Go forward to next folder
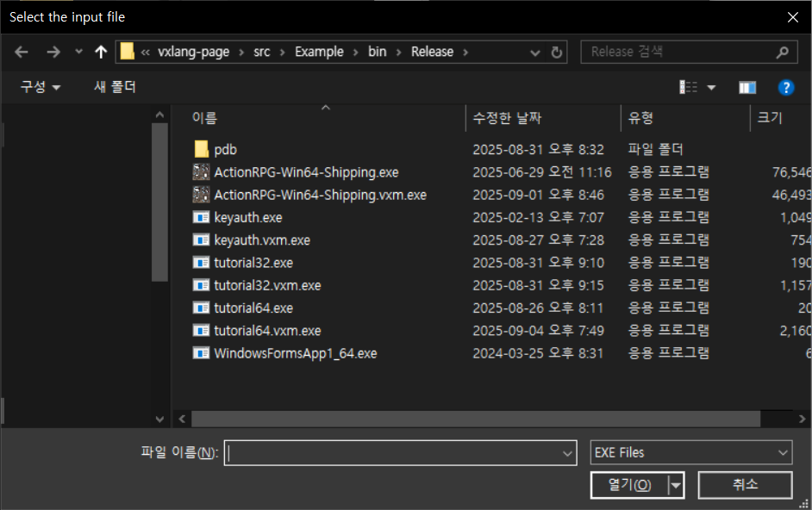This screenshot has height=510, width=812. tap(53, 52)
